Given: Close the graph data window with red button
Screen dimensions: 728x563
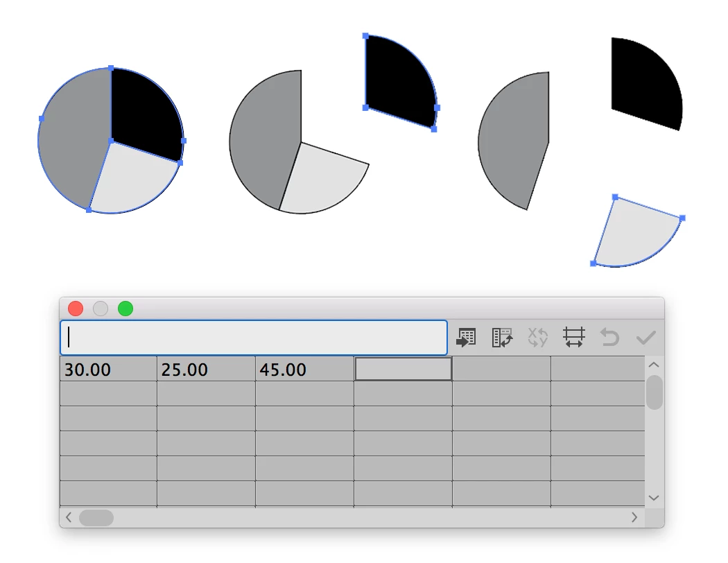Looking at the screenshot, I should click(x=76, y=309).
